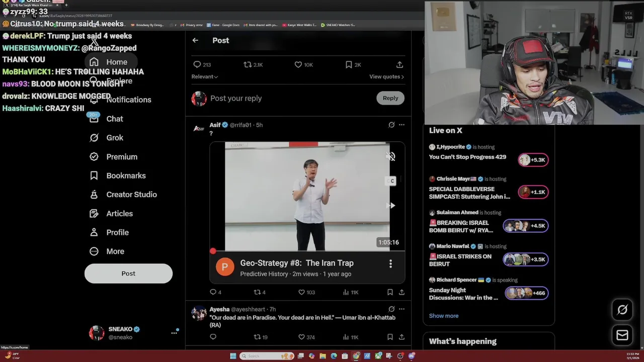
Task: Open Kanye West Walks bookmark
Action: (x=299, y=25)
